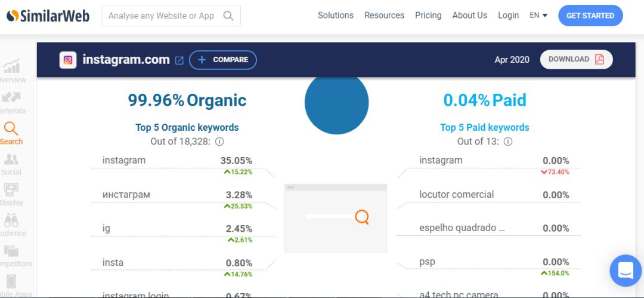Click the 14.76% increase indicator

(238, 274)
